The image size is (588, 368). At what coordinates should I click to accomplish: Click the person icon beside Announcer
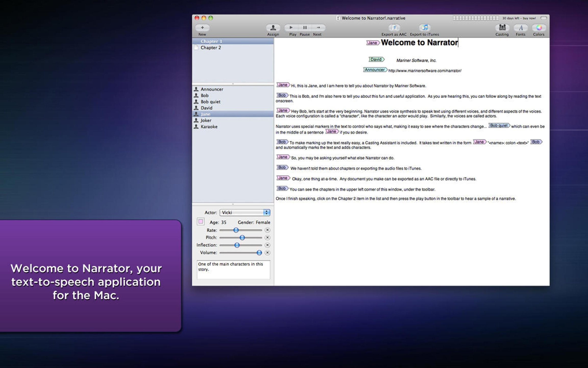click(196, 89)
